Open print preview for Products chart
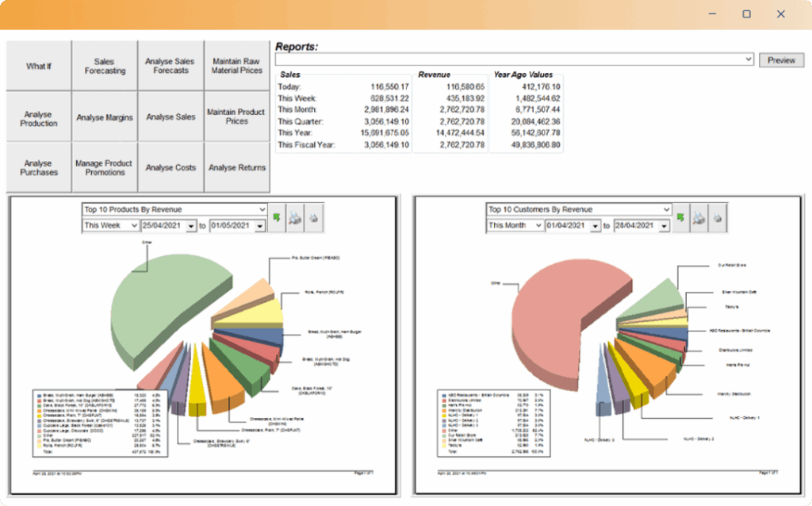Viewport: 812px width, 506px height. click(295, 218)
